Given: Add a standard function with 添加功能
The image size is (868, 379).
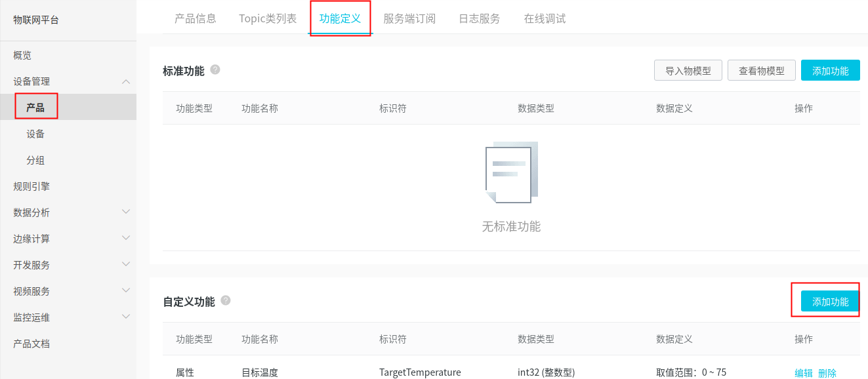Looking at the screenshot, I should [831, 70].
